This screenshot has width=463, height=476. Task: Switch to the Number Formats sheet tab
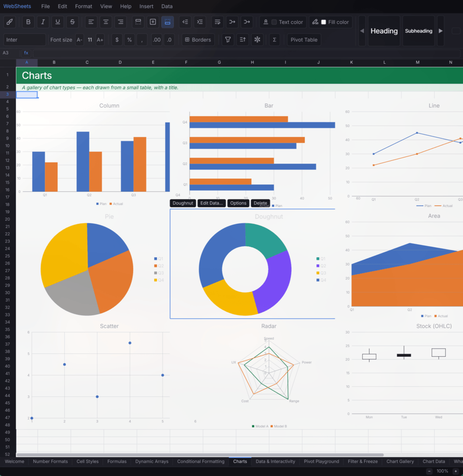click(50, 462)
